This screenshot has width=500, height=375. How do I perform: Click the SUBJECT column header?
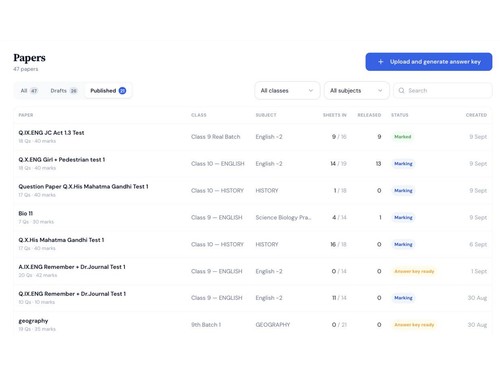(x=266, y=115)
